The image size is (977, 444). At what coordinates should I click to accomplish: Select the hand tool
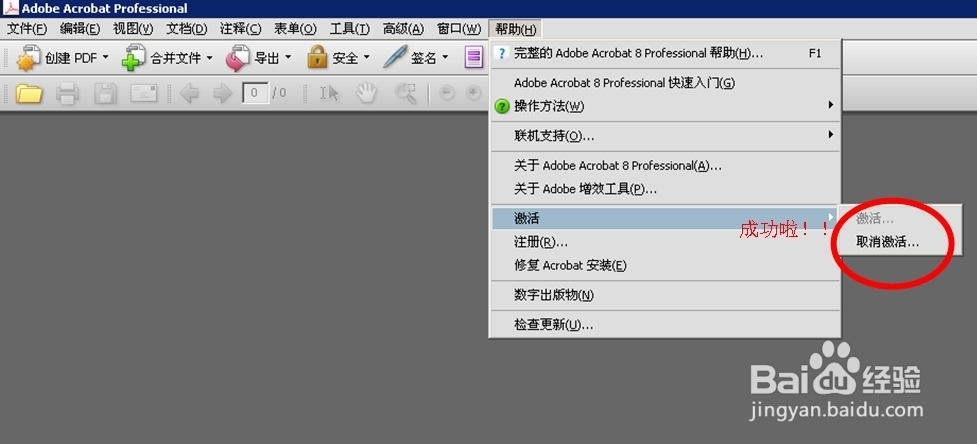(x=366, y=93)
